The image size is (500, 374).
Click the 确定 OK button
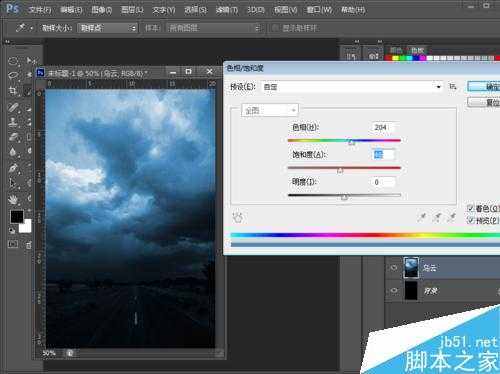click(x=484, y=87)
